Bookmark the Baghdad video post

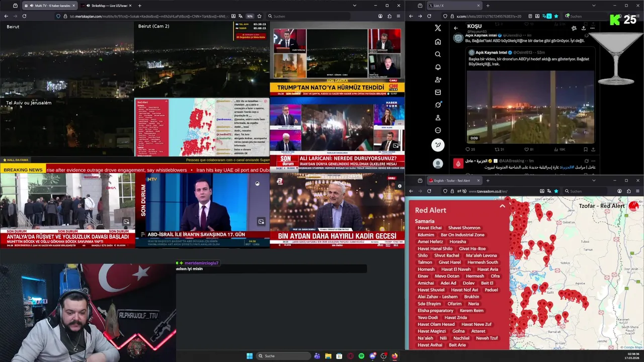586,149
